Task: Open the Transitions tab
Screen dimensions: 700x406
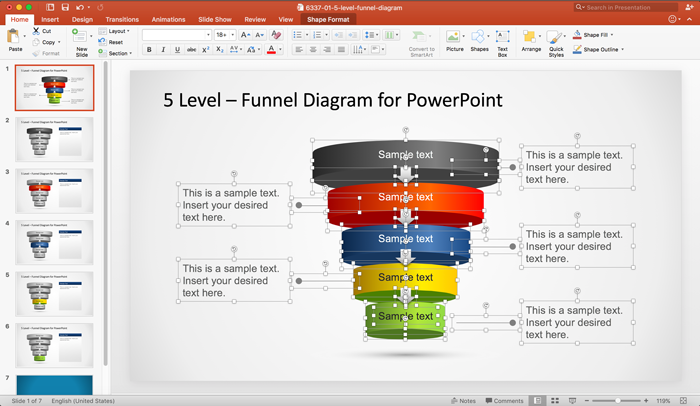Action: pyautogui.click(x=122, y=19)
